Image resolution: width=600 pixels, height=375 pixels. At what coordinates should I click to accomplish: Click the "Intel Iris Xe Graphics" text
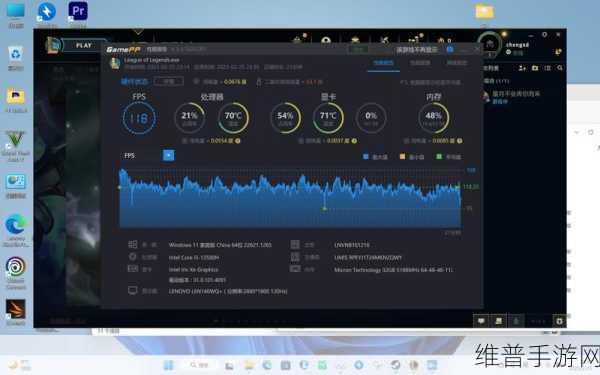(x=193, y=269)
